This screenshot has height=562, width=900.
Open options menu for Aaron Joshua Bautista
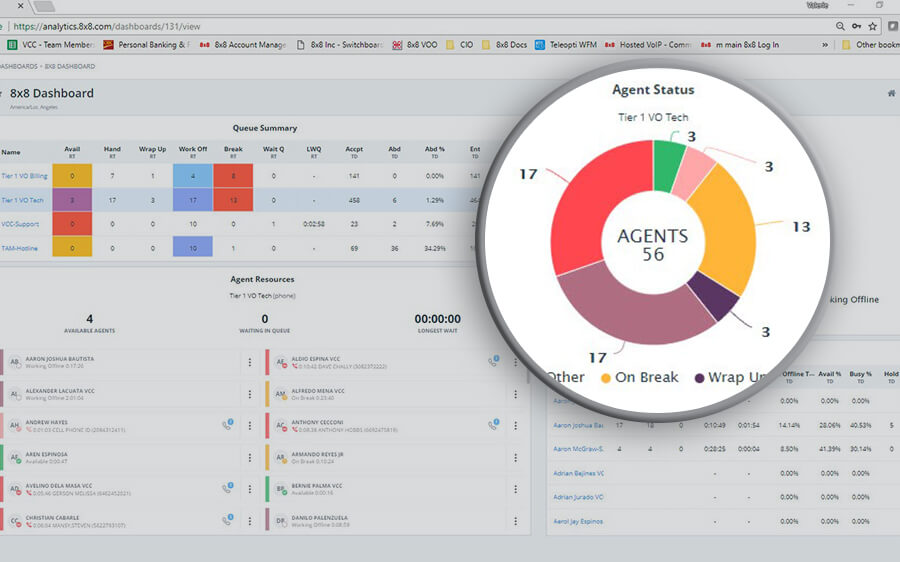250,362
